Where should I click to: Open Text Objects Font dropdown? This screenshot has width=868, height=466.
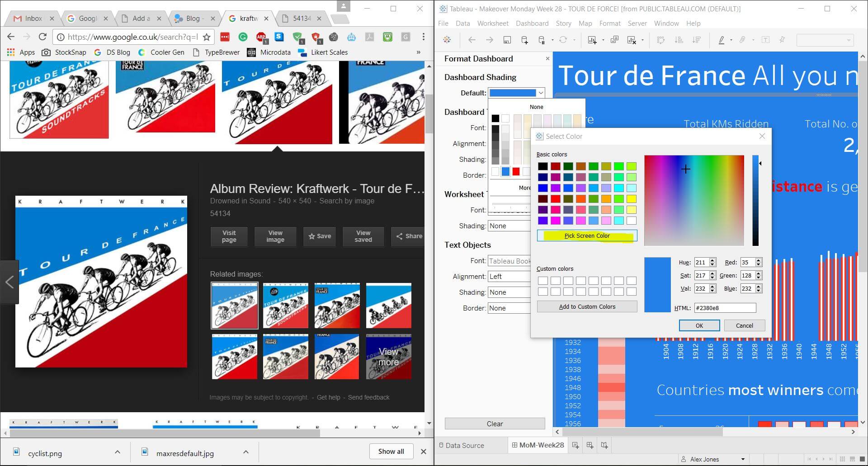tap(509, 261)
